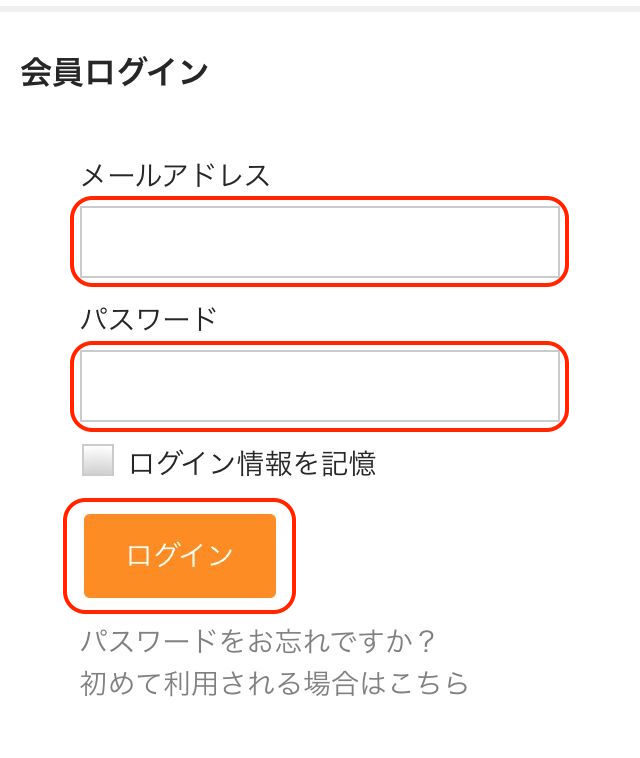Click the ログイン情報を記憶 label text
The width and height of the screenshot is (640, 758).
pyautogui.click(x=252, y=463)
